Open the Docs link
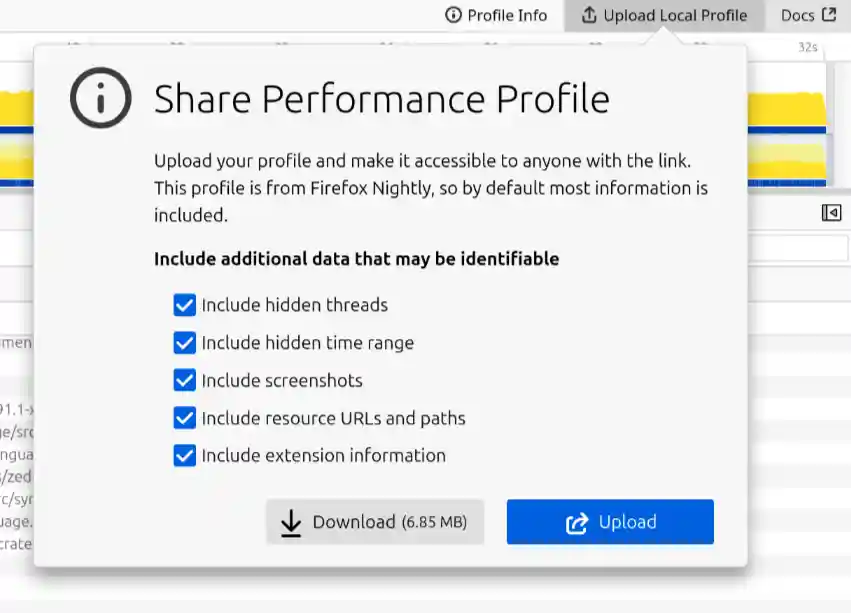 (798, 15)
